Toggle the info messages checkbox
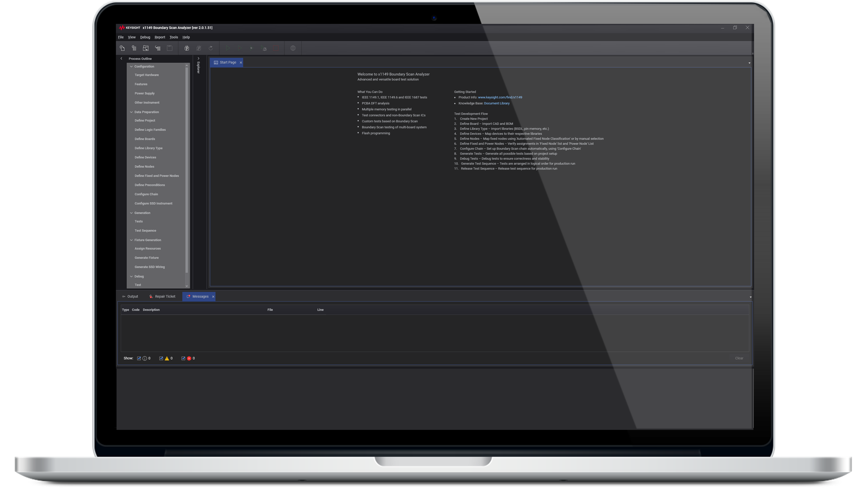Screen dimensions: 868x488 [x=139, y=358]
